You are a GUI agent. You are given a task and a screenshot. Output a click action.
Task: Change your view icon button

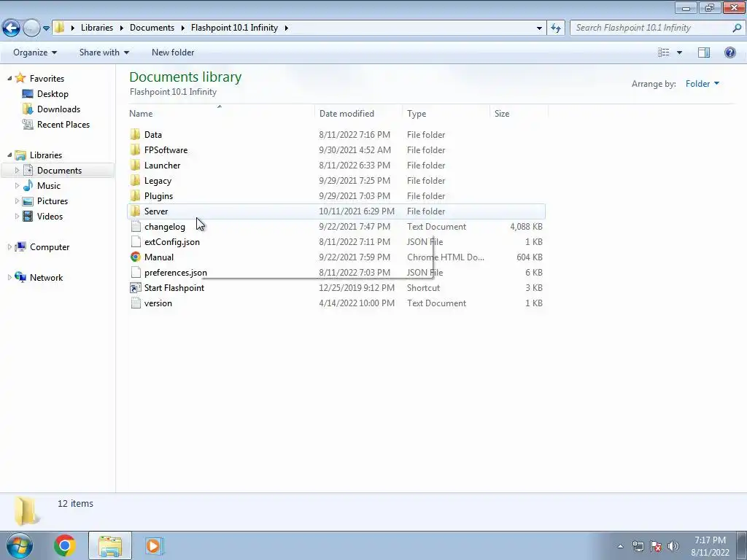pos(664,52)
